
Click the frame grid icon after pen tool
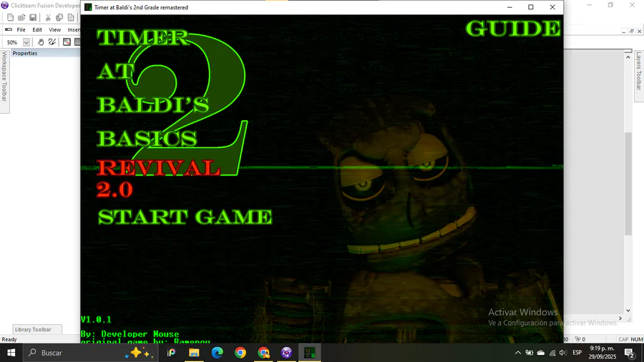click(x=67, y=42)
